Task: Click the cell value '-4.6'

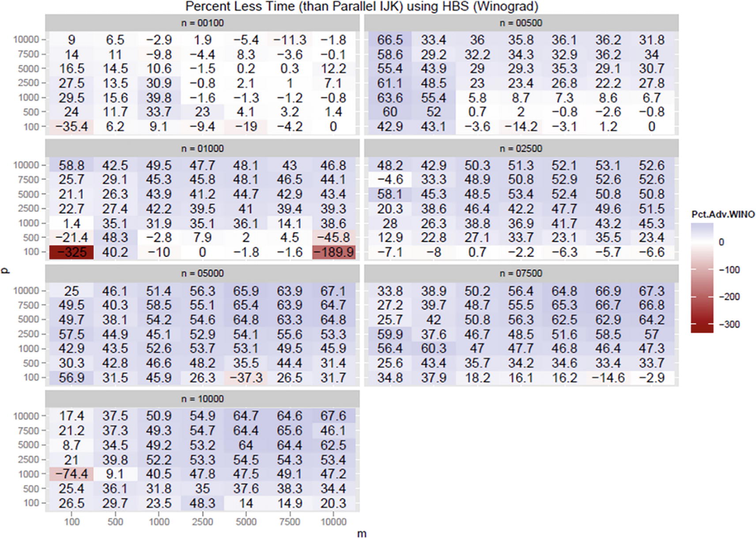Action: 390,179
